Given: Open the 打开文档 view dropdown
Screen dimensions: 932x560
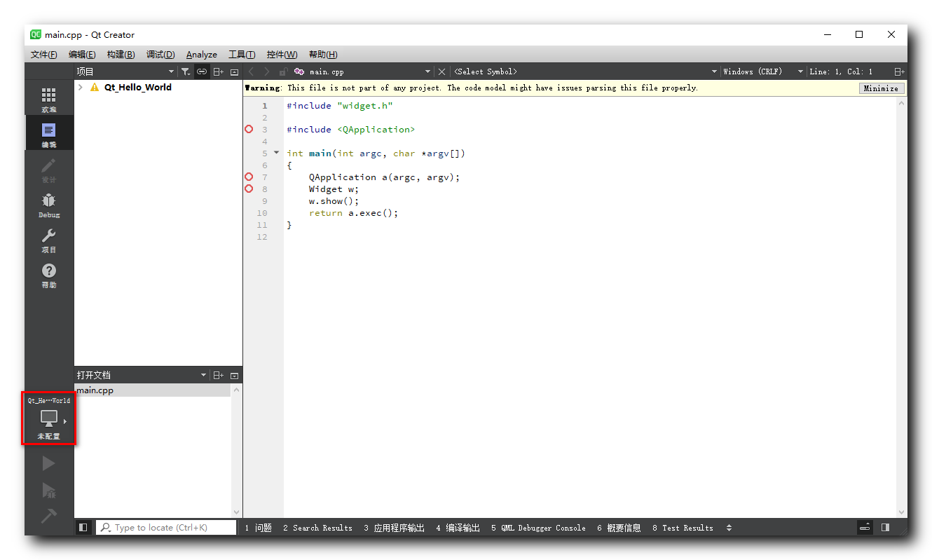Looking at the screenshot, I should [204, 375].
